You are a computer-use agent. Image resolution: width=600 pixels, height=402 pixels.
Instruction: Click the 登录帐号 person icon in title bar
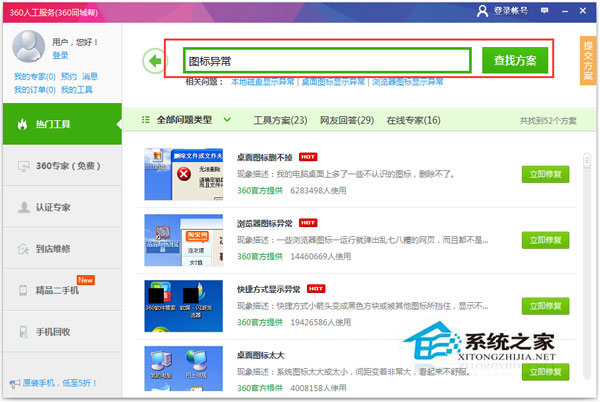[x=484, y=10]
